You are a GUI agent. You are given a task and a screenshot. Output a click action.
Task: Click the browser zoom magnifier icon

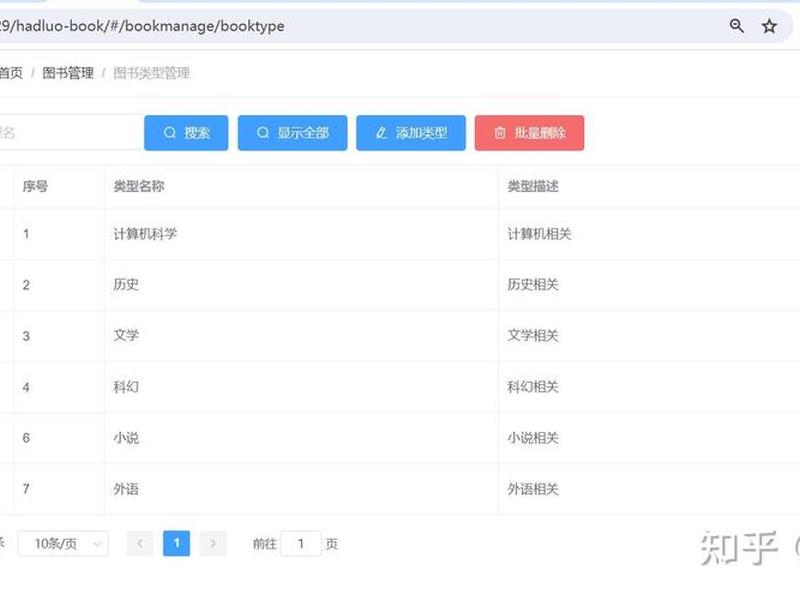(x=736, y=26)
